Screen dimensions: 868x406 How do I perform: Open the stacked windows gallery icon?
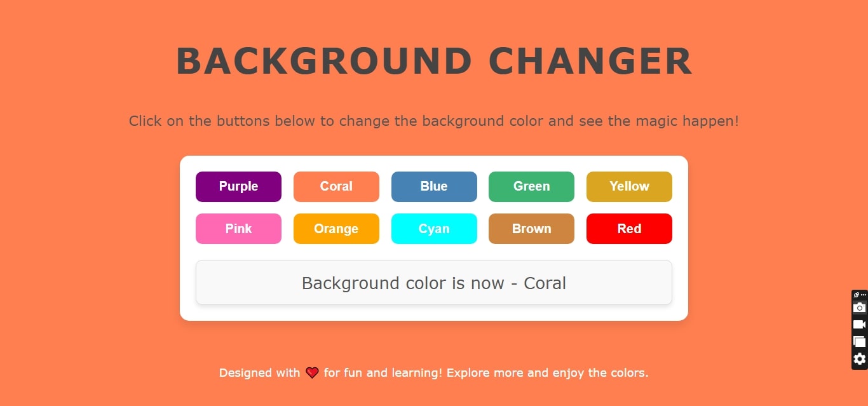tap(859, 342)
